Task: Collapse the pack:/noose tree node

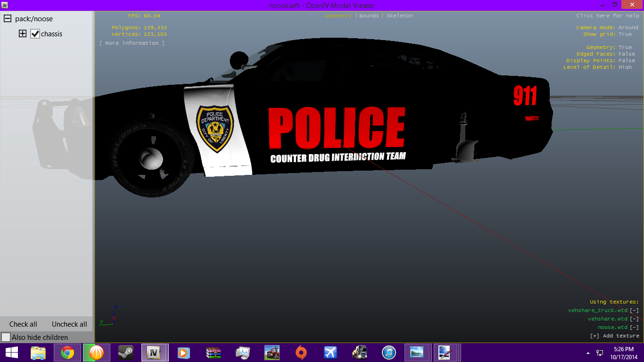Action: coord(7,19)
